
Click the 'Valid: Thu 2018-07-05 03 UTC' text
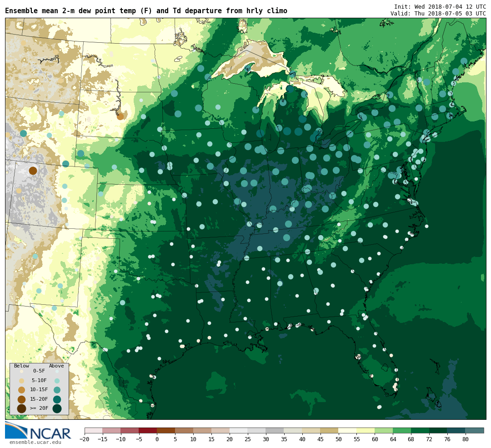tap(438, 14)
